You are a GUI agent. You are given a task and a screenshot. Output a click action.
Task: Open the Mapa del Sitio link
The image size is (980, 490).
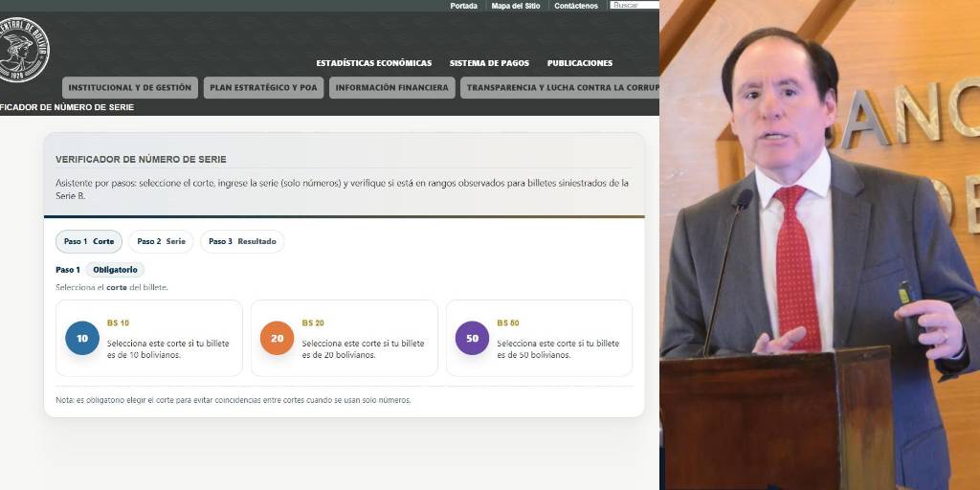(516, 6)
